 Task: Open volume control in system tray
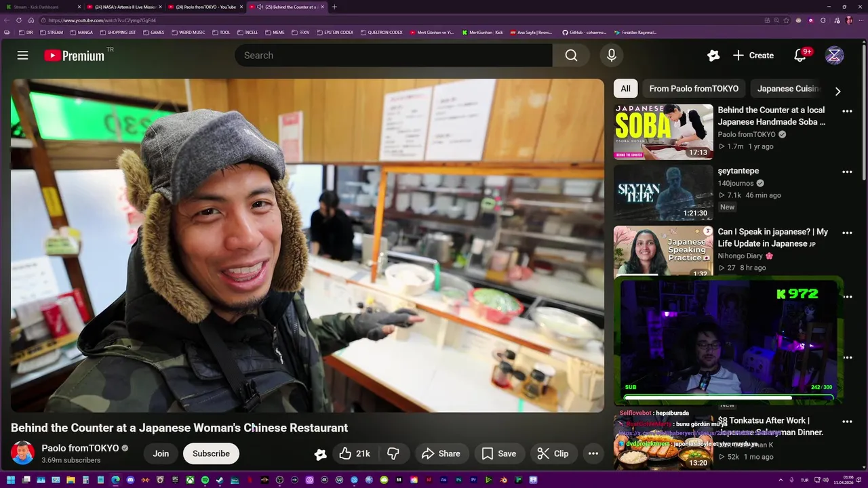(x=825, y=480)
